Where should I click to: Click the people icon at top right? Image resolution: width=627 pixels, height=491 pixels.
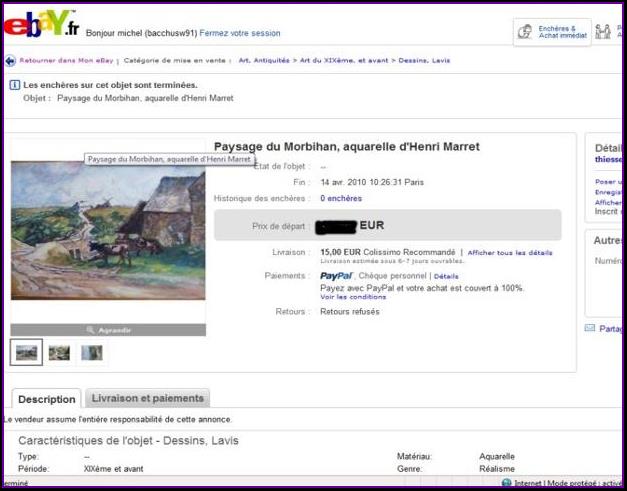point(603,32)
